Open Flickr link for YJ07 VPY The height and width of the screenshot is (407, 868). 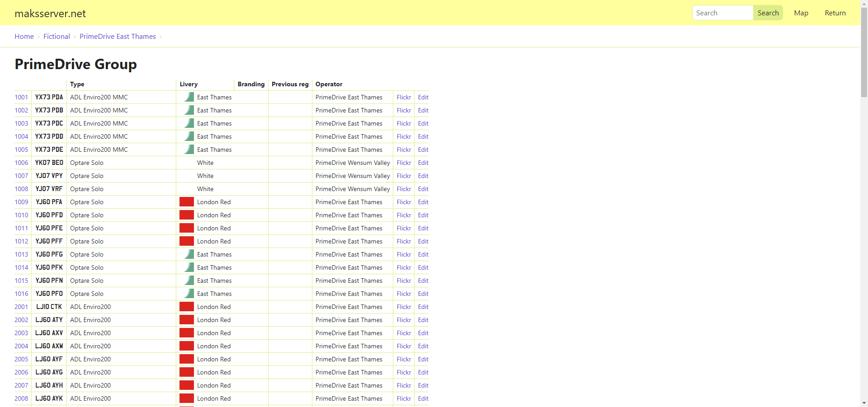[x=404, y=176]
